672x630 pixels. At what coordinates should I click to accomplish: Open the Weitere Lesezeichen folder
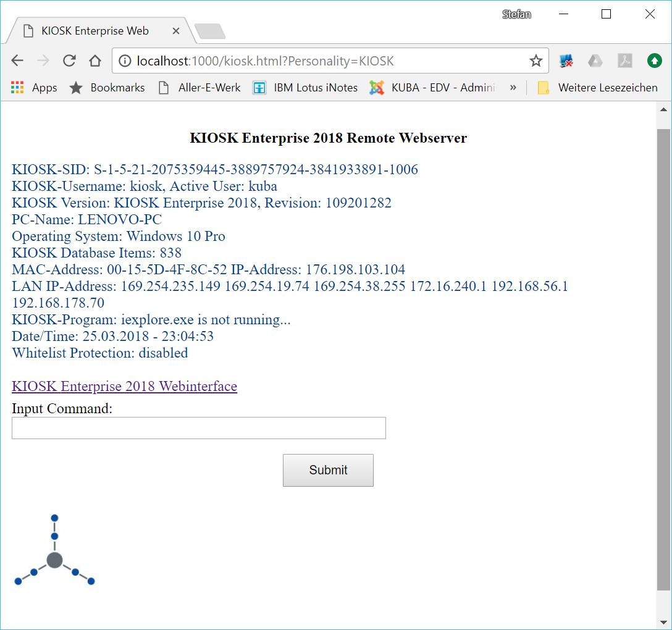[x=598, y=88]
